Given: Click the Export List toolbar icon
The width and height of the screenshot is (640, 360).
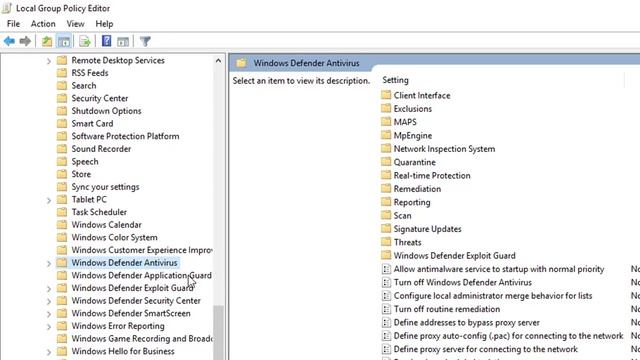Looking at the screenshot, I should (84, 41).
